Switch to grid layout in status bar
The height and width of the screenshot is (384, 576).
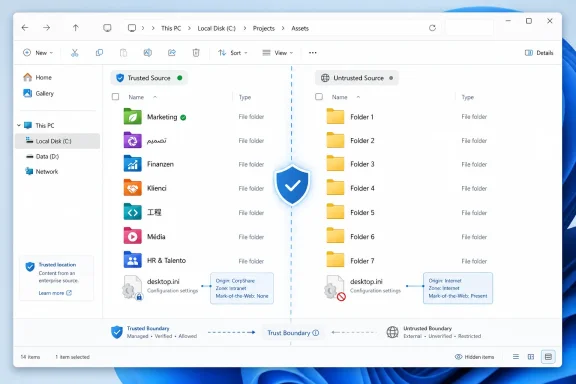coord(531,357)
